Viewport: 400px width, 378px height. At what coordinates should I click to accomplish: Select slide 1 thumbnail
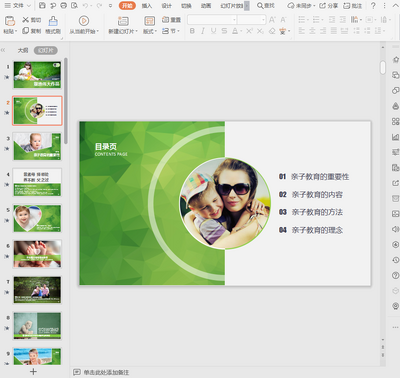pos(37,75)
